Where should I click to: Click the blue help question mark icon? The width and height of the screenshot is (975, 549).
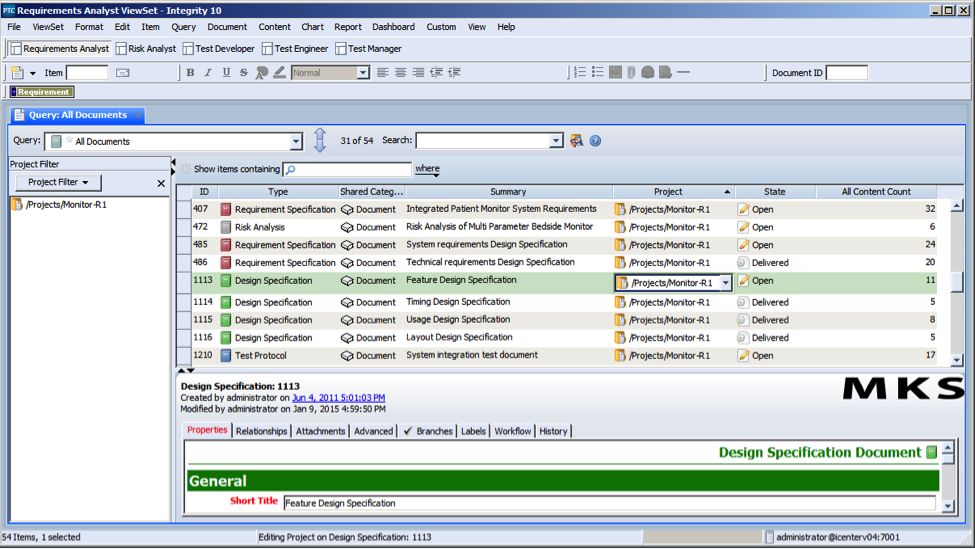pyautogui.click(x=595, y=141)
